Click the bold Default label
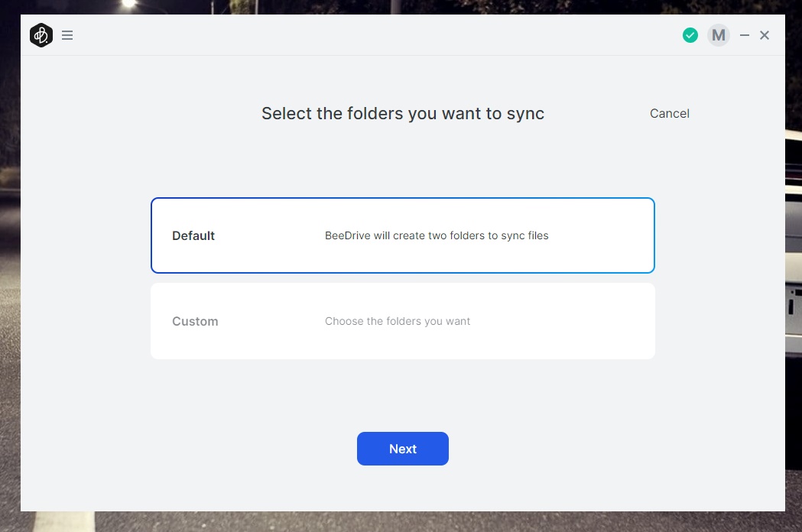 coord(193,235)
